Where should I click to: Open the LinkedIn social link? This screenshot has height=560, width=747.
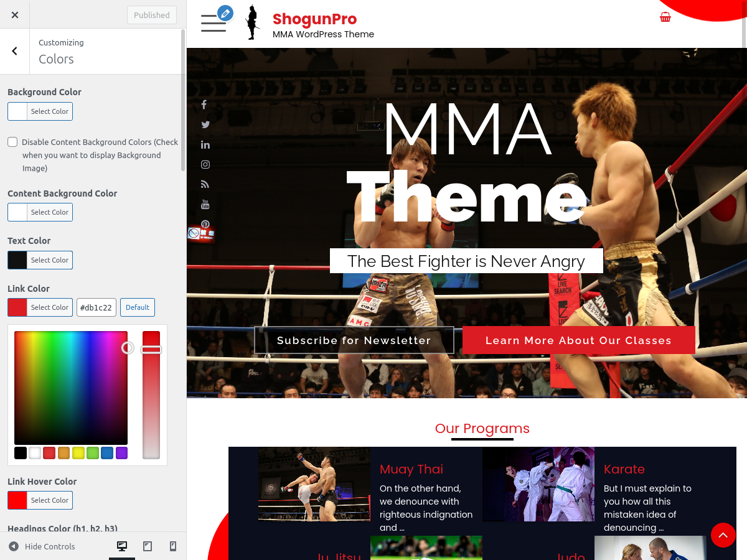[205, 145]
